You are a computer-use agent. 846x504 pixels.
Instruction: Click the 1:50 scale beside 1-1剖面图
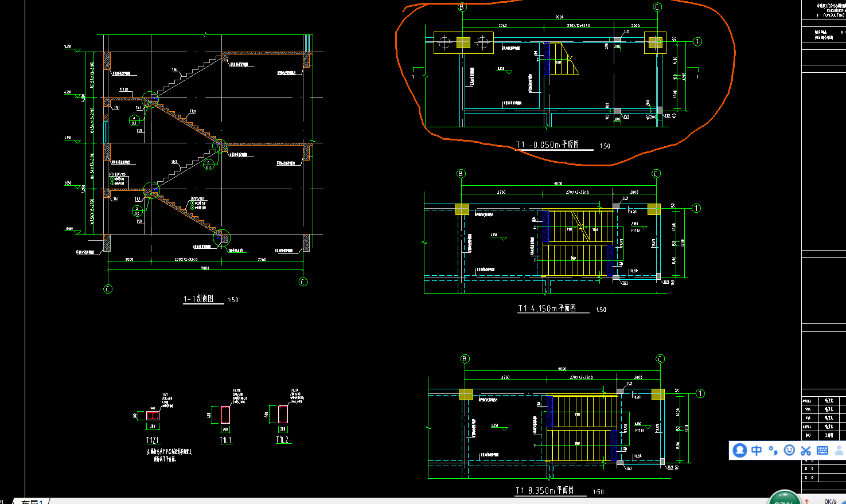(233, 300)
